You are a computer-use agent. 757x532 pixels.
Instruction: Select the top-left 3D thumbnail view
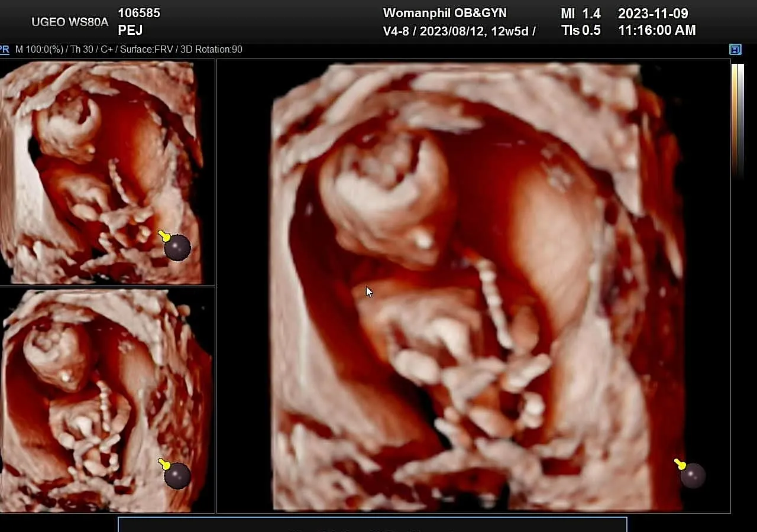coord(107,172)
